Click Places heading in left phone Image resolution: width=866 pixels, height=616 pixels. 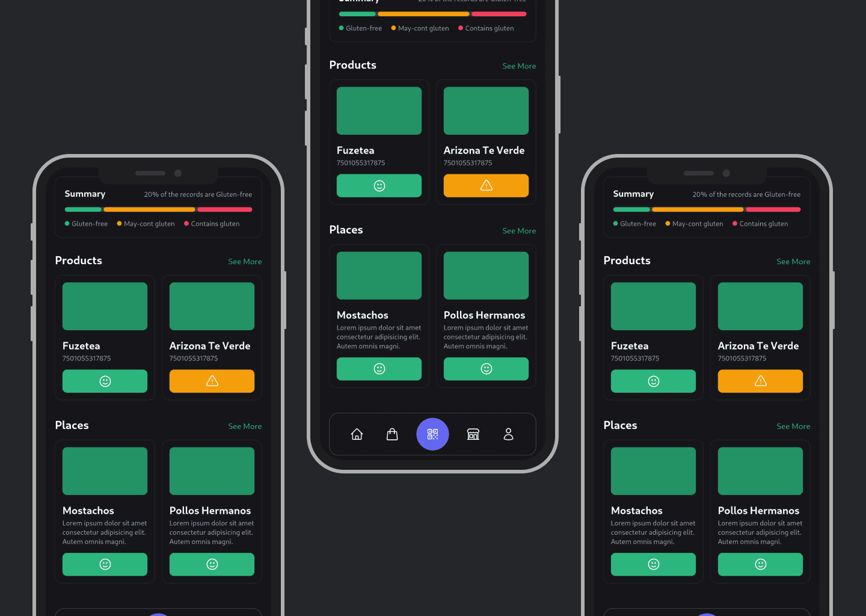(x=72, y=425)
